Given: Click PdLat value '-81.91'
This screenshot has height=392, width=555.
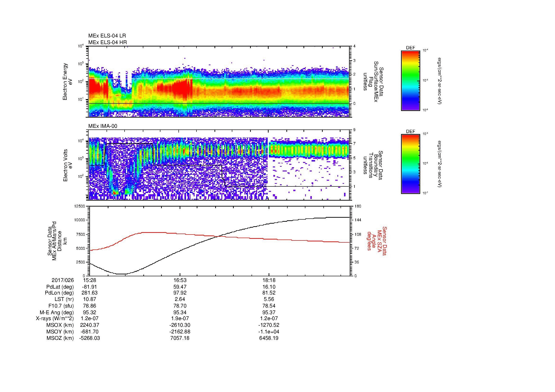Looking at the screenshot, I should pyautogui.click(x=90, y=287).
